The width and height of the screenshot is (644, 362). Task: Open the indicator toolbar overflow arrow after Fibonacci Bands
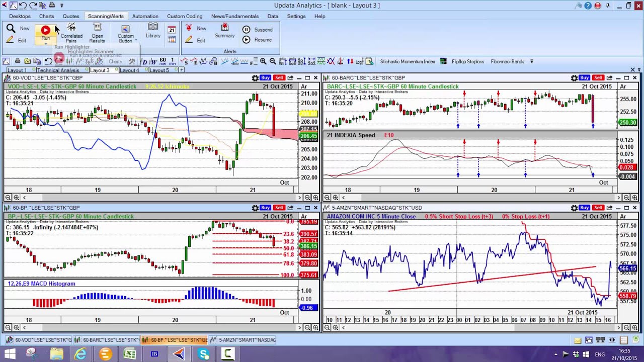[x=531, y=61]
